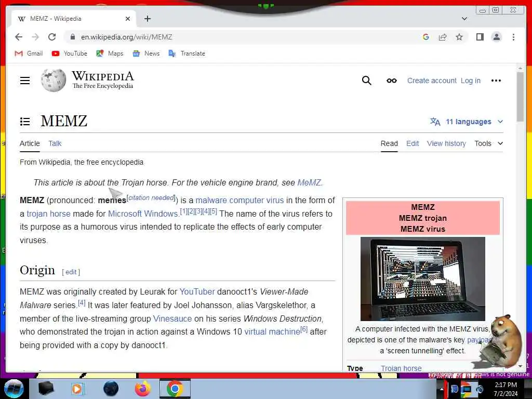Click Log in
Screen dimensions: 532x399
(471, 81)
